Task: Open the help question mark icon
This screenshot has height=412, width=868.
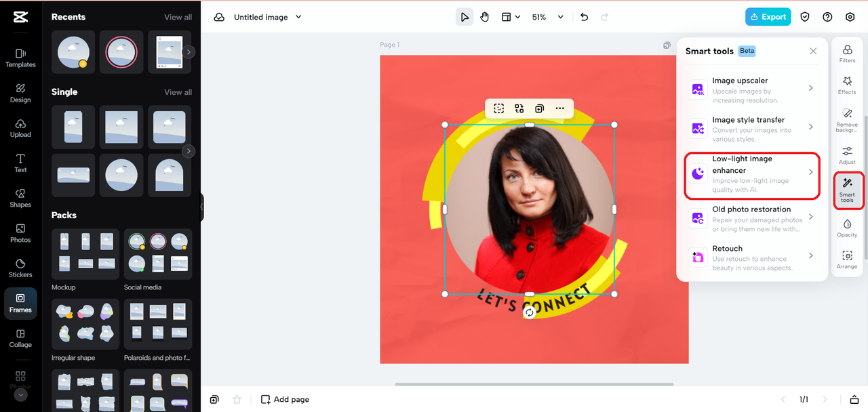Action: [x=827, y=17]
